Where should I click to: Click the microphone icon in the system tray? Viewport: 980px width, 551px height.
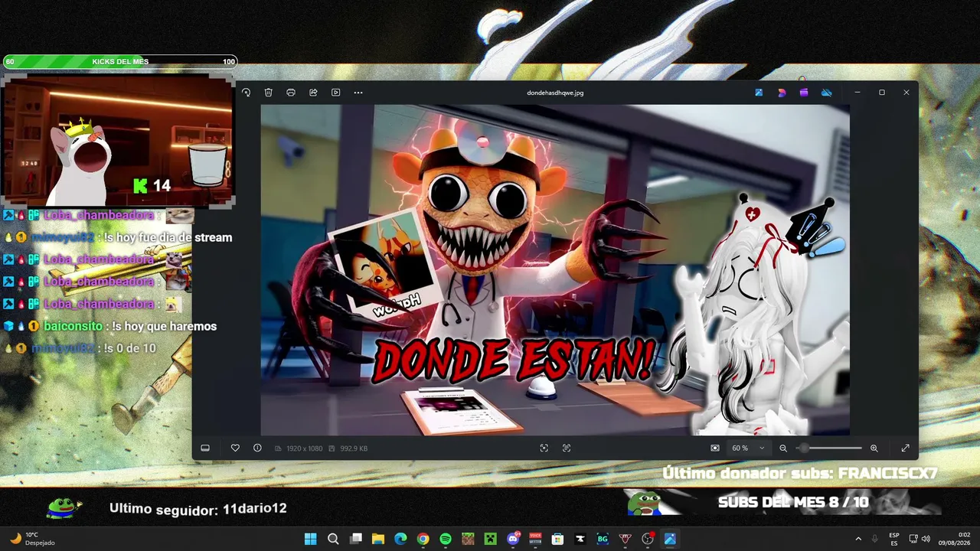point(875,539)
